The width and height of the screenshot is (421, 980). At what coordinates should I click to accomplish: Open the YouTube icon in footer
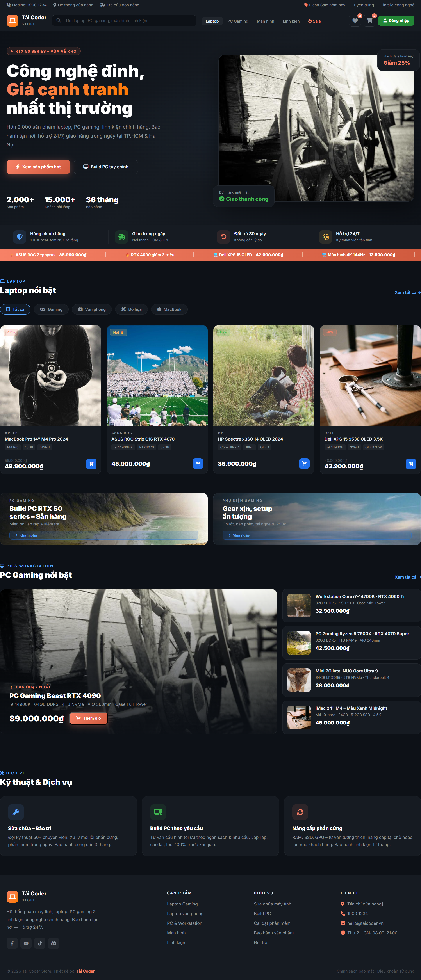pos(26,943)
